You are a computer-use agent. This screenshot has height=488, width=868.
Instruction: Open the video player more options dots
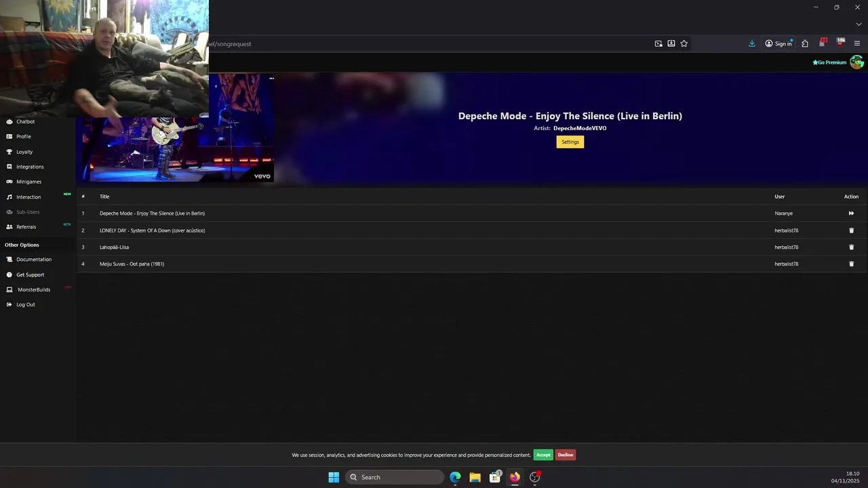coord(271,79)
